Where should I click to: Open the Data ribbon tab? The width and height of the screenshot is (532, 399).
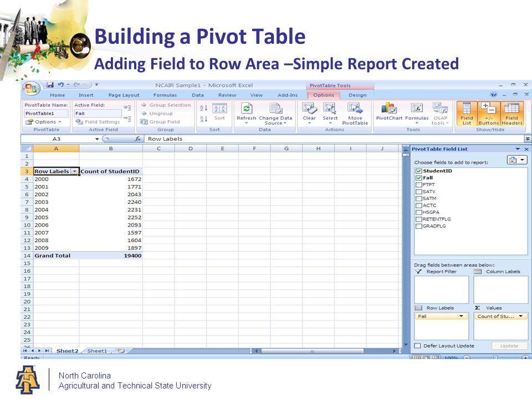pos(198,95)
